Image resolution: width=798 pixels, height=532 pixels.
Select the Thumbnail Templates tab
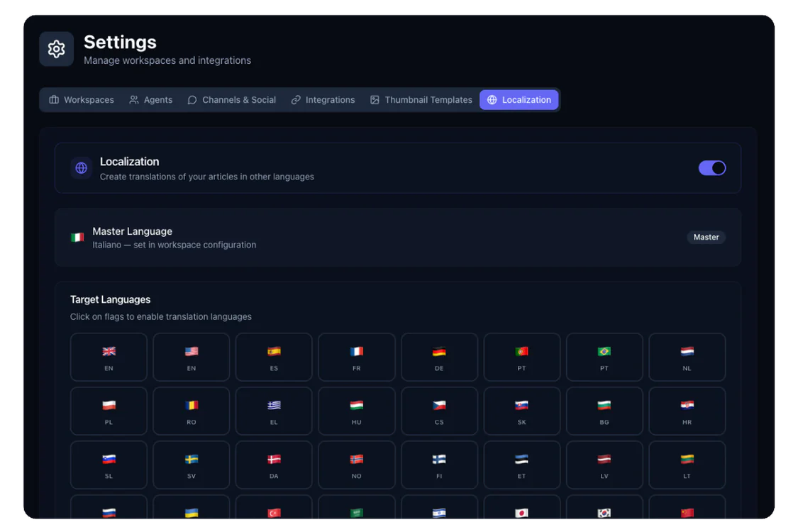(421, 100)
